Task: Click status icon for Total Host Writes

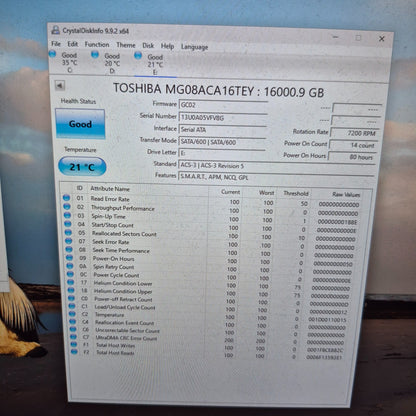Action: pyautogui.click(x=74, y=344)
